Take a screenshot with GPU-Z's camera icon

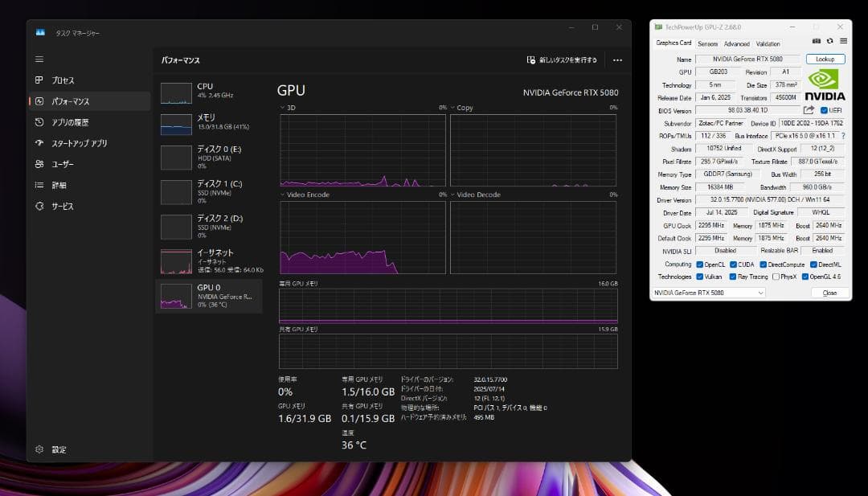pyautogui.click(x=817, y=40)
